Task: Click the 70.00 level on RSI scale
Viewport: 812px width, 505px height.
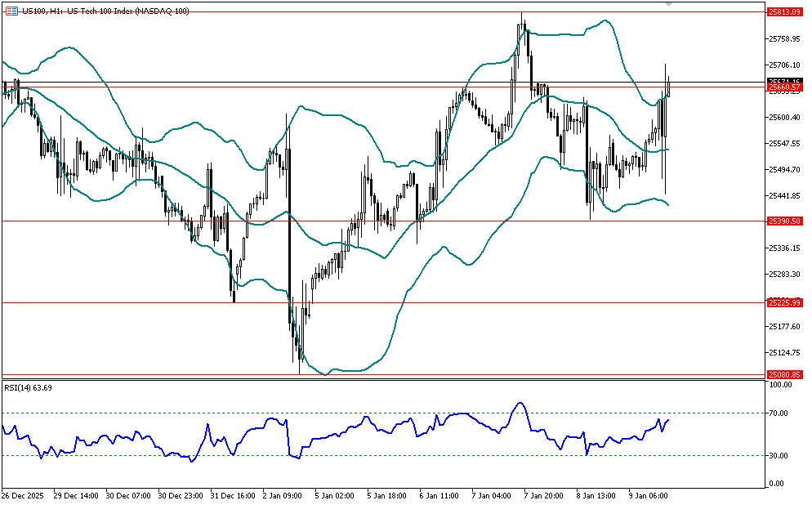Action: (777, 413)
